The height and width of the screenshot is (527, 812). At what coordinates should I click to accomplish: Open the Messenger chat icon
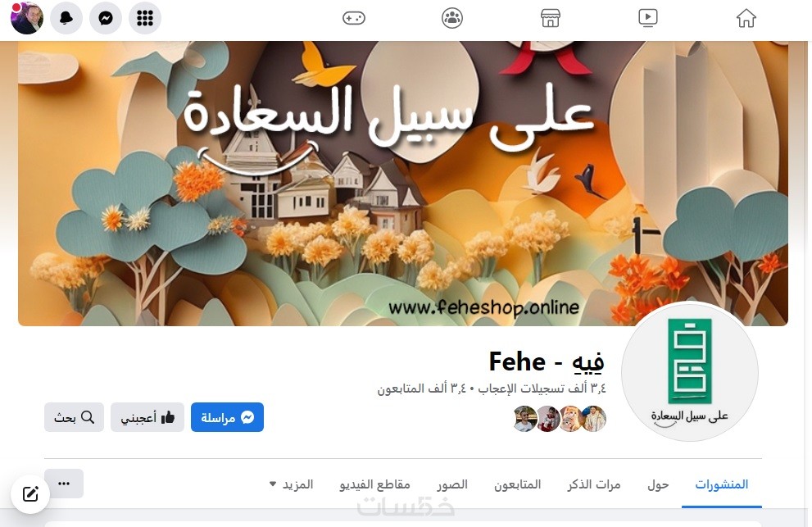(106, 18)
